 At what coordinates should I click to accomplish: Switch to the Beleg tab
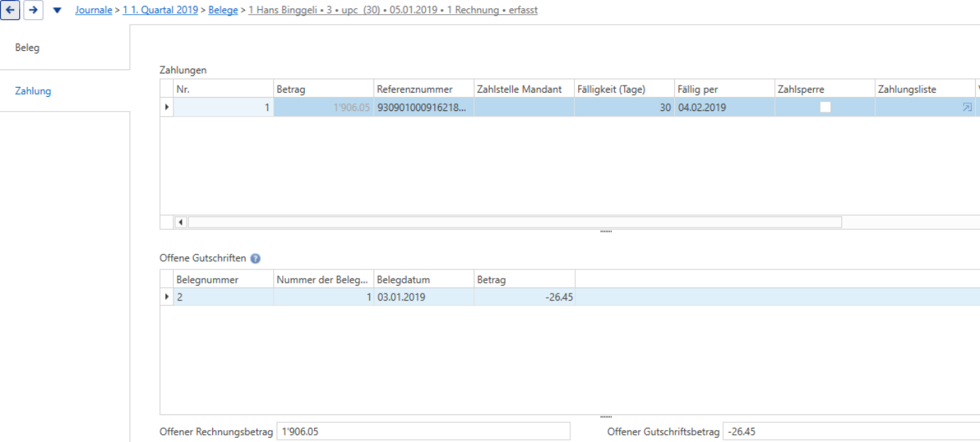pyautogui.click(x=65, y=48)
